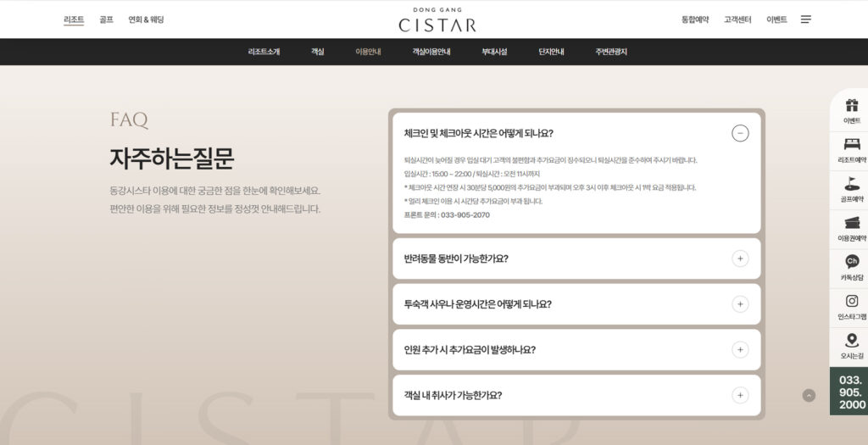Click the scroll-to-top arrow button
The width and height of the screenshot is (868, 445).
point(809,395)
